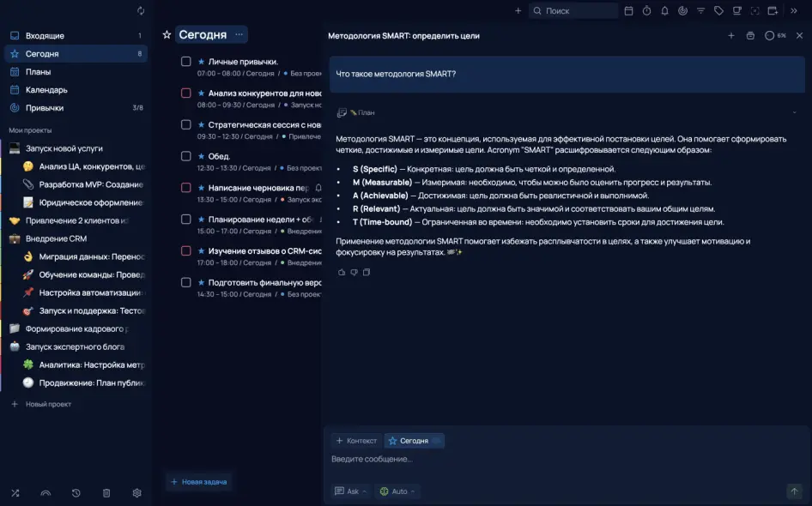Expand the Auto model dropdown
The width and height of the screenshot is (812, 506).
[x=398, y=491]
